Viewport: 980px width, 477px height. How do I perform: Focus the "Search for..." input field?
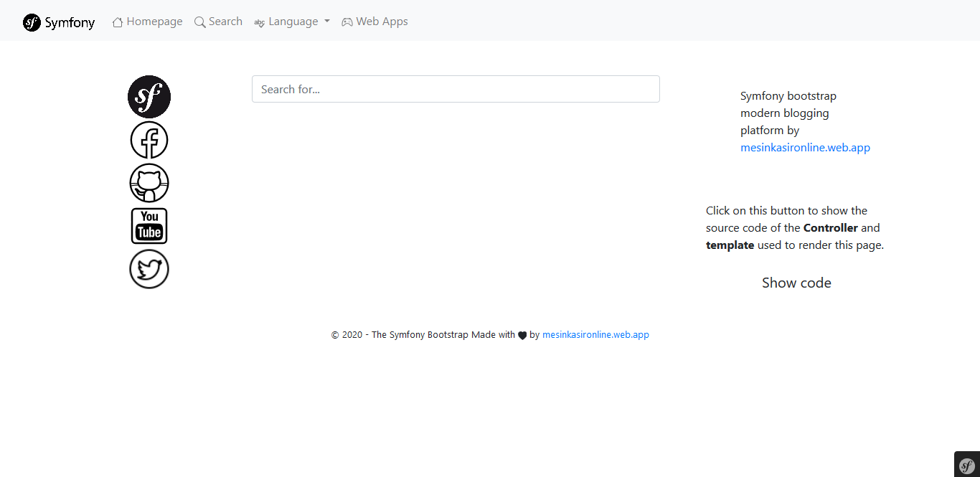tap(456, 89)
